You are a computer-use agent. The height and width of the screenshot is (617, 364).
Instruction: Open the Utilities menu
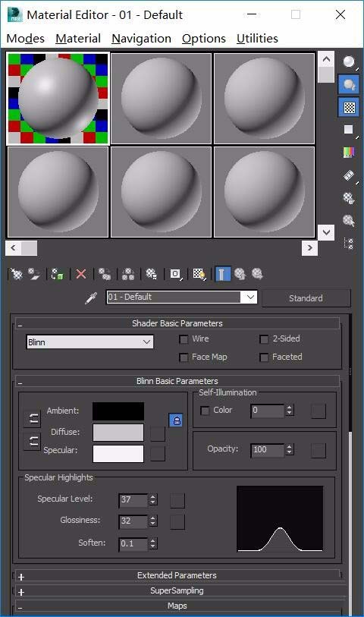point(257,39)
